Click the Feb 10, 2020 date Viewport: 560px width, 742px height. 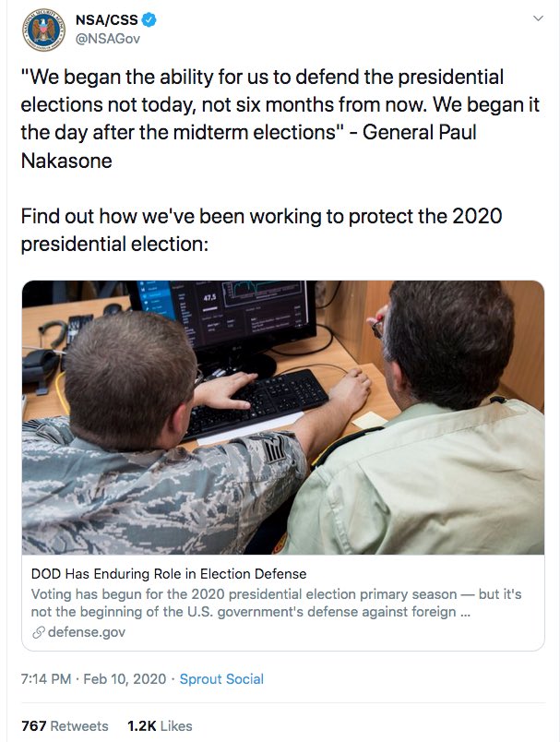(x=124, y=679)
